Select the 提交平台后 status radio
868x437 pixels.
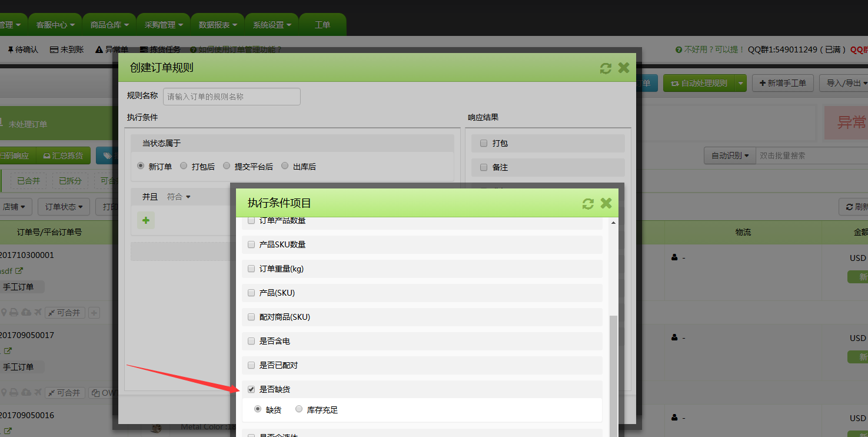click(227, 166)
